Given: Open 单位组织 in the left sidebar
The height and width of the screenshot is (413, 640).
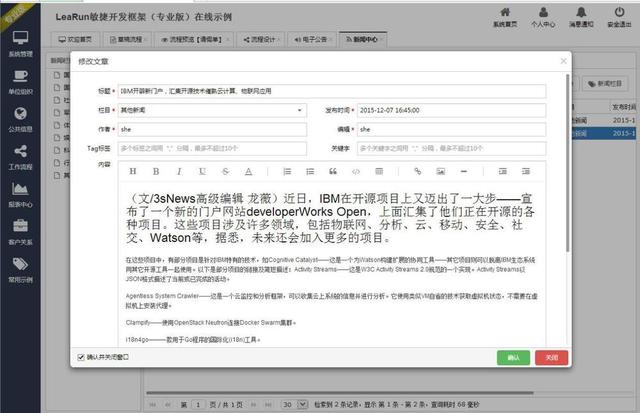Looking at the screenshot, I should 20,82.
